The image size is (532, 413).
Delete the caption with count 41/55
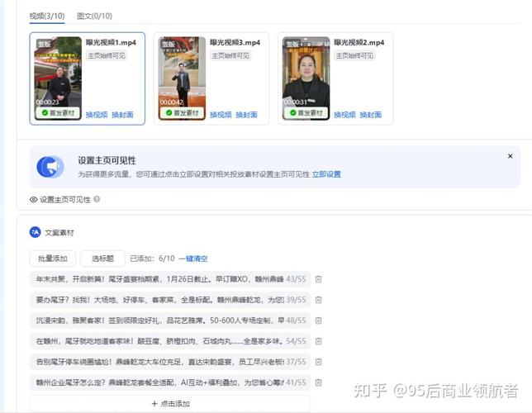318,382
